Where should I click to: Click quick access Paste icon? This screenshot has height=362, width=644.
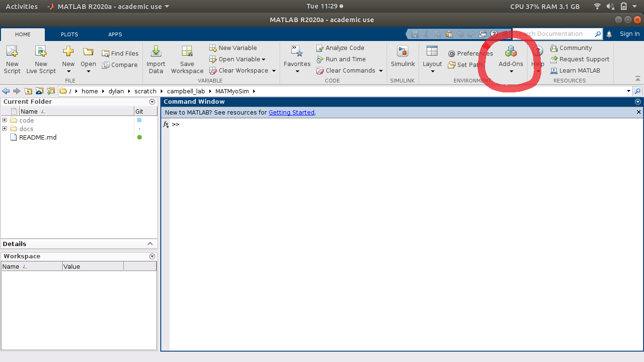(449, 34)
